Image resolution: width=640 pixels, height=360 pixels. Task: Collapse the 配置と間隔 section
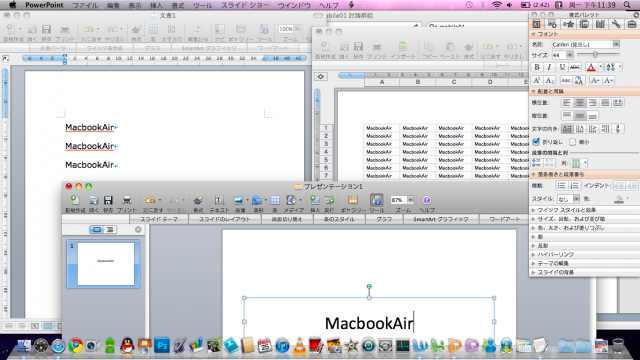(x=533, y=91)
